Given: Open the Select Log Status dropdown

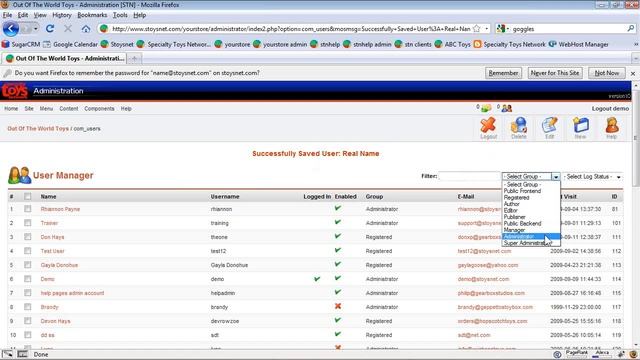Looking at the screenshot, I should pyautogui.click(x=592, y=176).
